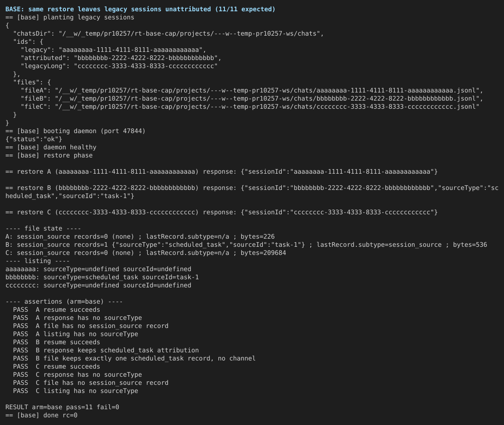
Task: Click the RESULT arm=base pass=11 line
Action: (62, 407)
